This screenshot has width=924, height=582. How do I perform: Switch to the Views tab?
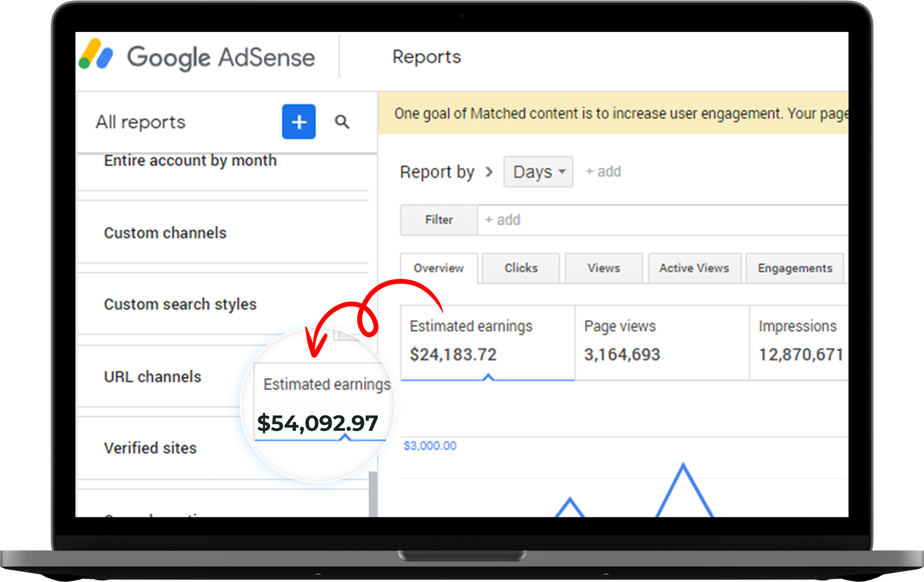(x=604, y=268)
